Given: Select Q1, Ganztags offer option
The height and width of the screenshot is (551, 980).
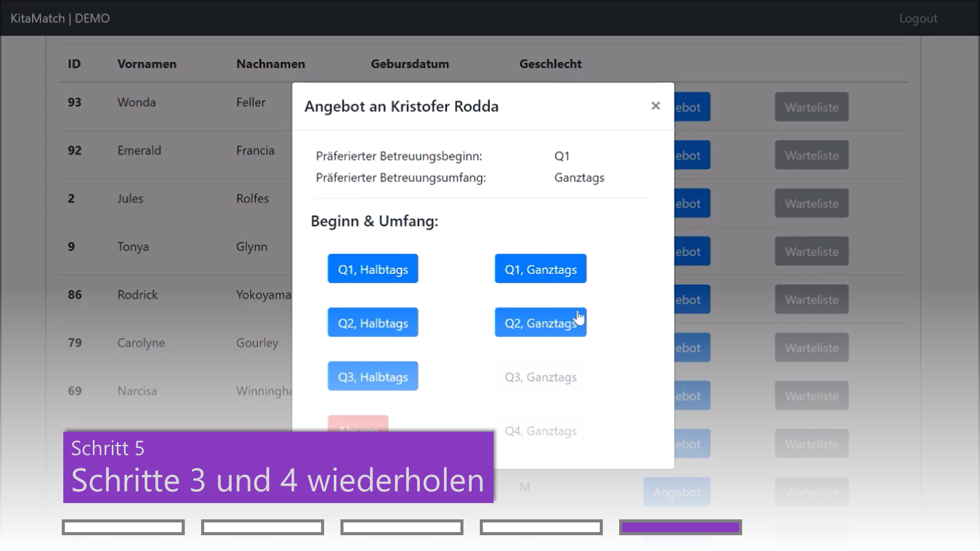Looking at the screenshot, I should click(x=540, y=269).
